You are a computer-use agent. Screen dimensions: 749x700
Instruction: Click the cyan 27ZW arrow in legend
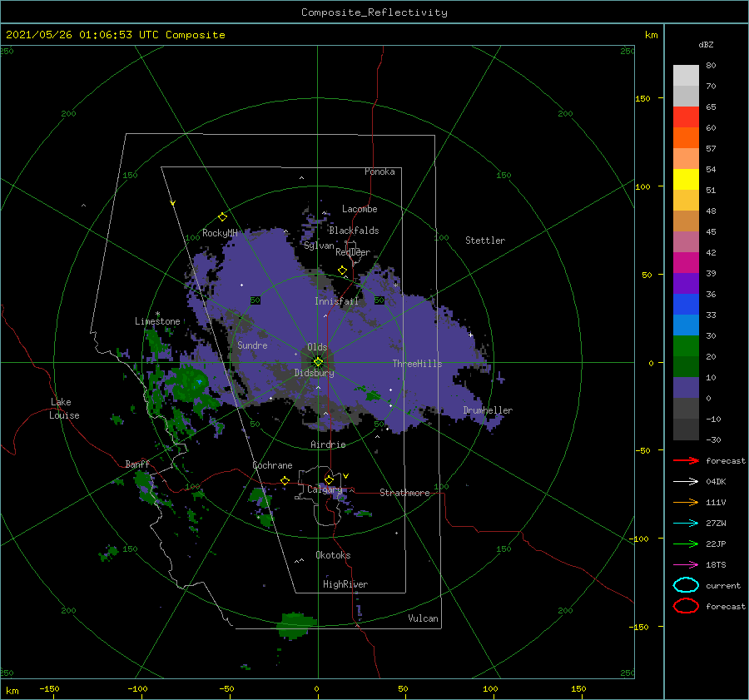tap(686, 524)
